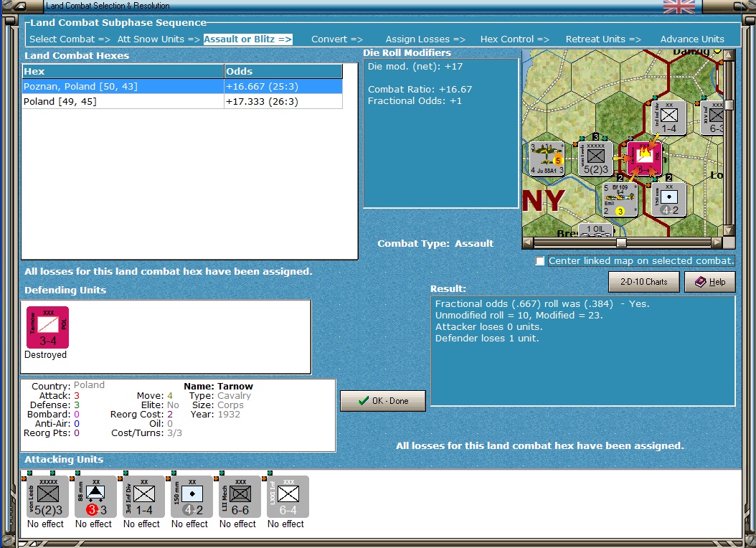Click Type: Cavalry unit detail
Viewport: 756px width, 548px height.
coord(220,396)
